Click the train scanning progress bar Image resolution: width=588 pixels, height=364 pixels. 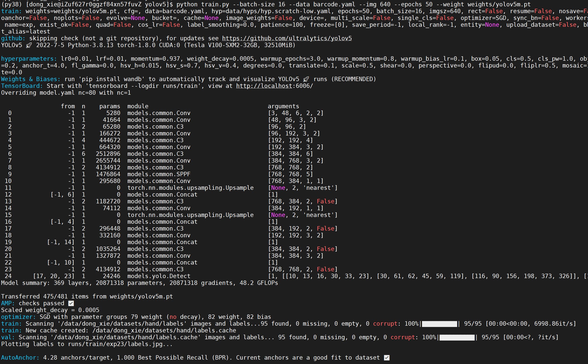439,324
